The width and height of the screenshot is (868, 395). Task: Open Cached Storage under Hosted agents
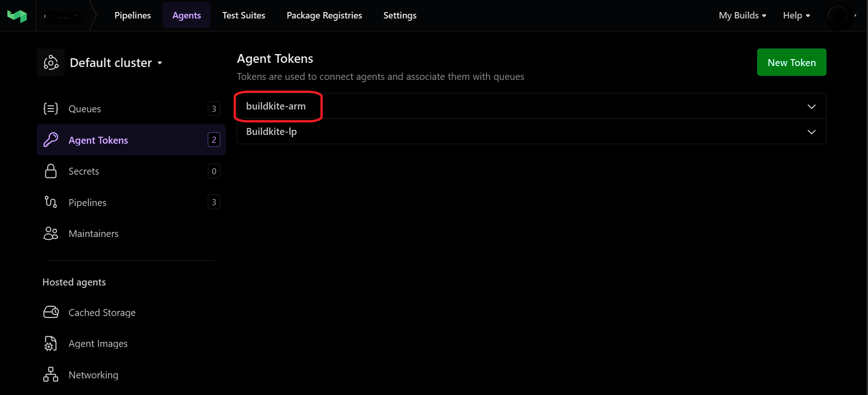[131, 312]
